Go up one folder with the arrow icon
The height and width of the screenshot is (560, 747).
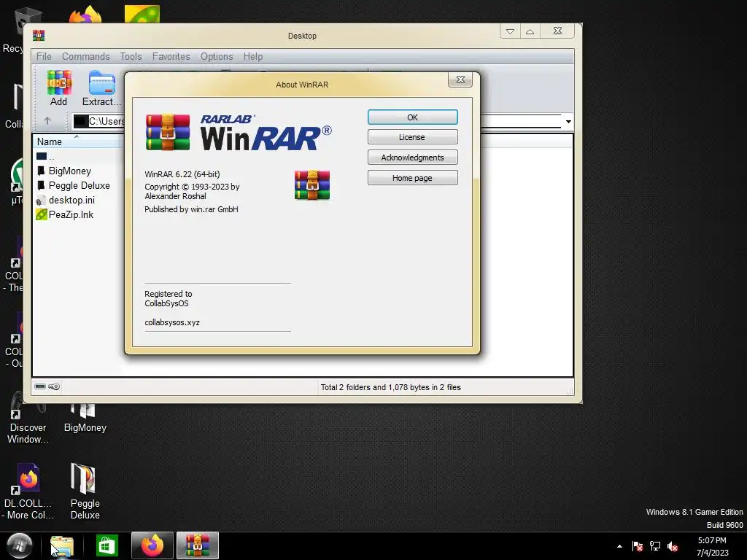click(x=47, y=121)
